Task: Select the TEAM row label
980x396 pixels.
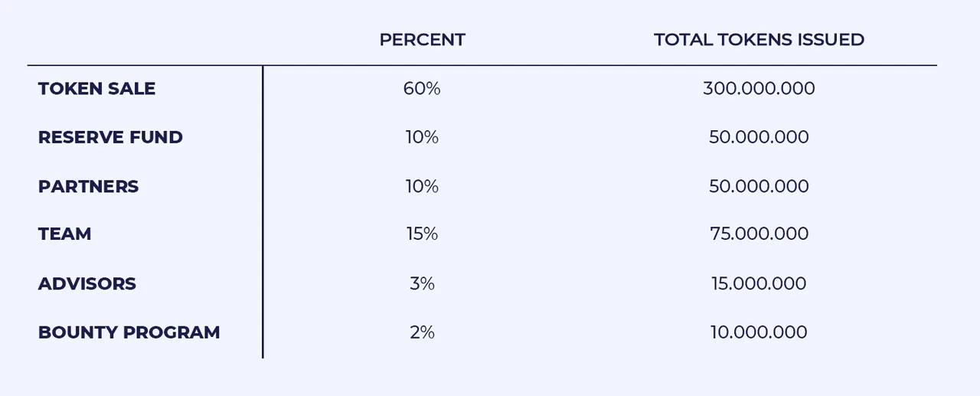Action: pyautogui.click(x=64, y=234)
